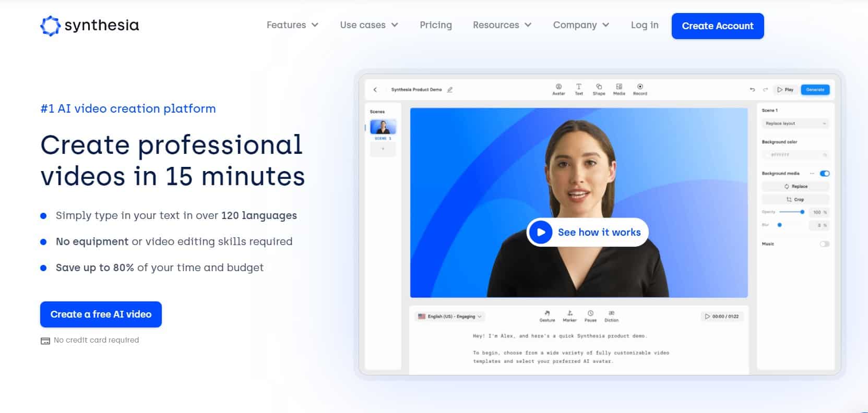Click the Record tool icon
Viewport: 868px width, 413px height.
640,87
